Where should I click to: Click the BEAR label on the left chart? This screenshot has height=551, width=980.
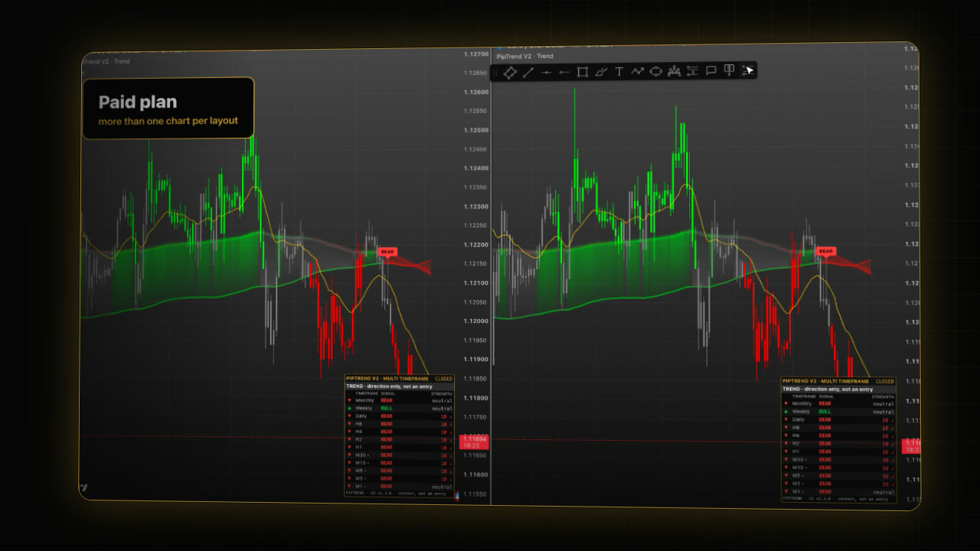point(388,251)
